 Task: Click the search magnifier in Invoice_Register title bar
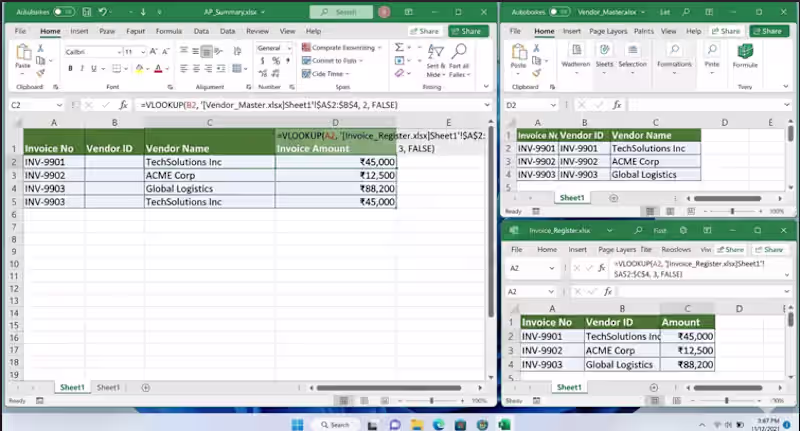pos(638,231)
